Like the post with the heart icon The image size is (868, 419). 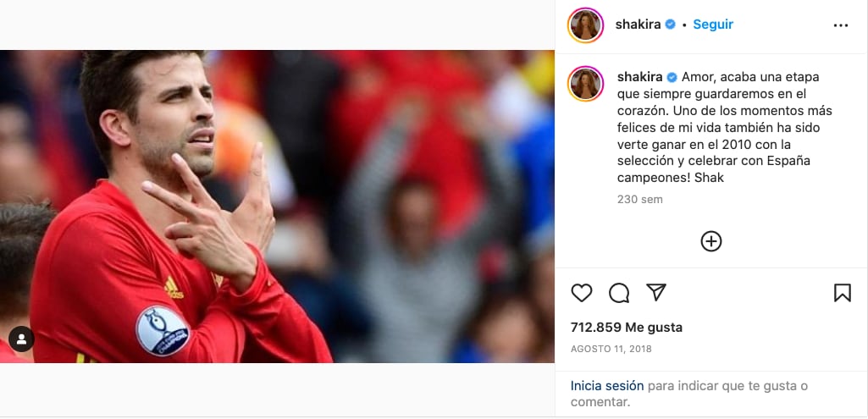pos(581,293)
